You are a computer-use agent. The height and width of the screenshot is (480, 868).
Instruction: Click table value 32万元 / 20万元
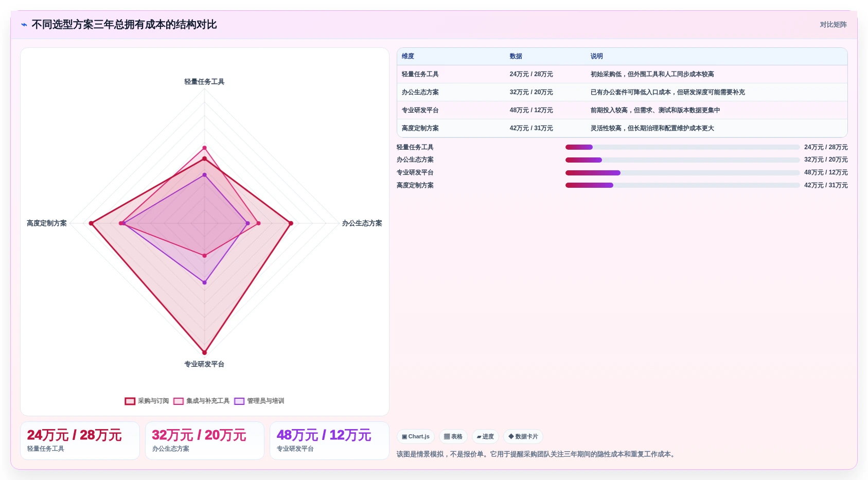pos(532,92)
